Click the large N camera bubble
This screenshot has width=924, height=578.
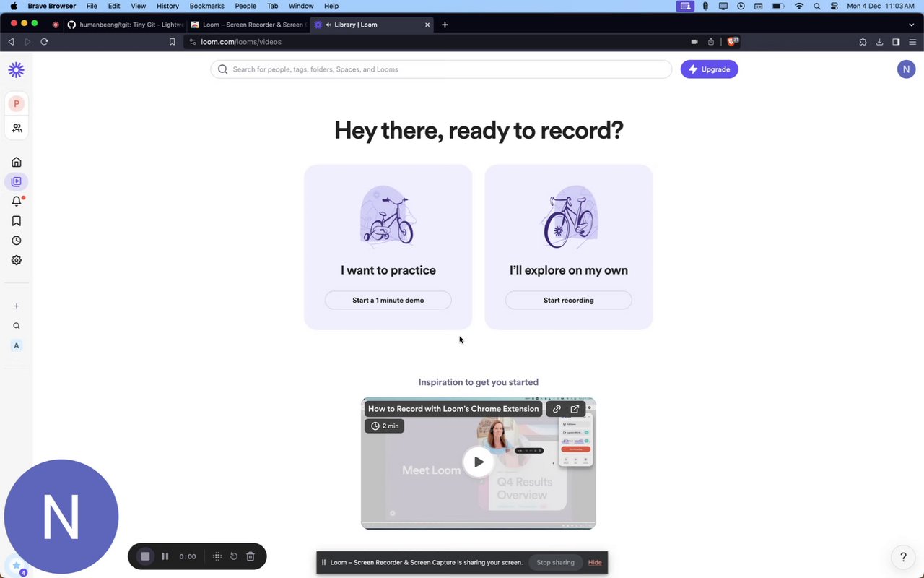pyautogui.click(x=61, y=517)
